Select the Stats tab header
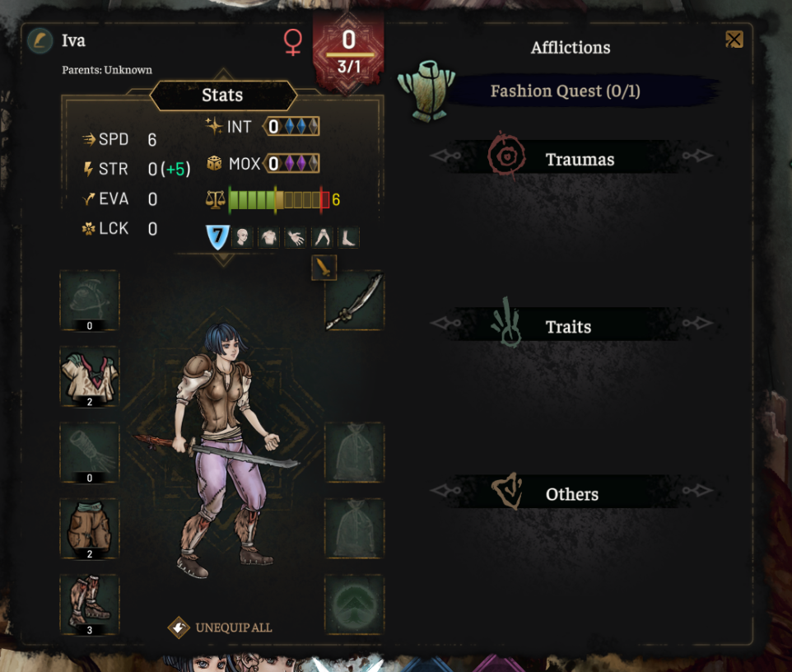 [223, 95]
